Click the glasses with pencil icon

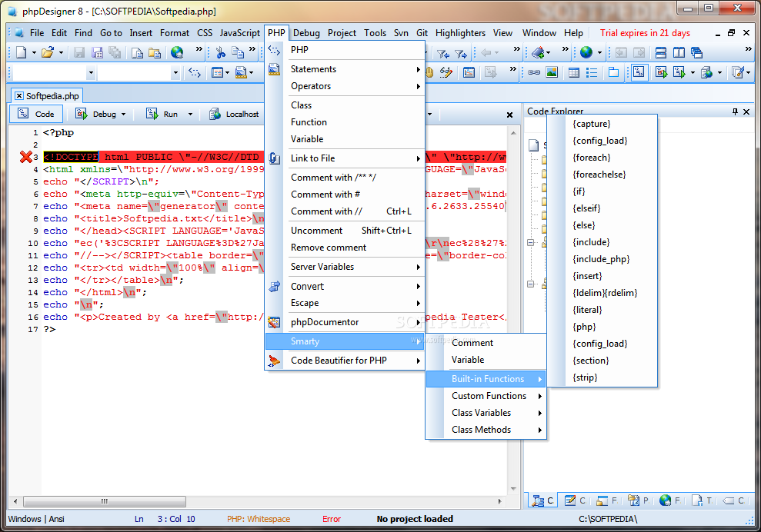coord(446,73)
